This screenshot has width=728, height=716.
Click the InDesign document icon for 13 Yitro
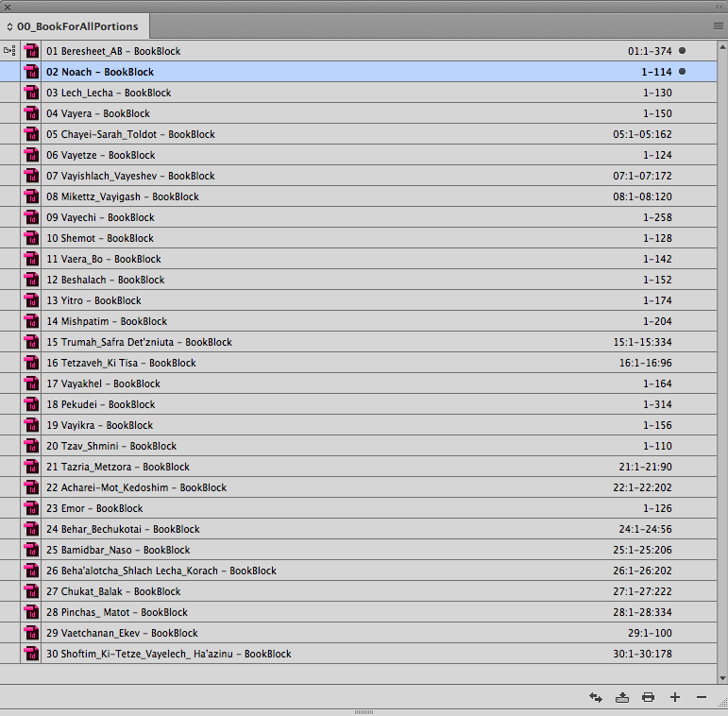pos(31,300)
